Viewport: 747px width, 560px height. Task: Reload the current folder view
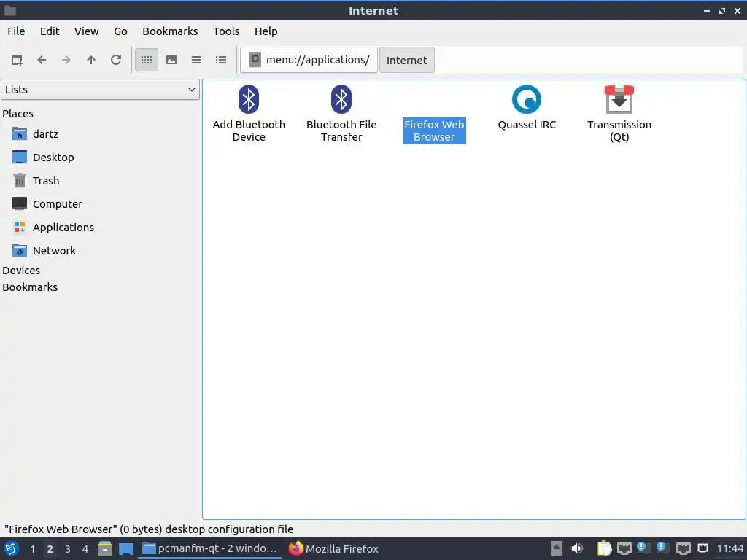coord(116,60)
